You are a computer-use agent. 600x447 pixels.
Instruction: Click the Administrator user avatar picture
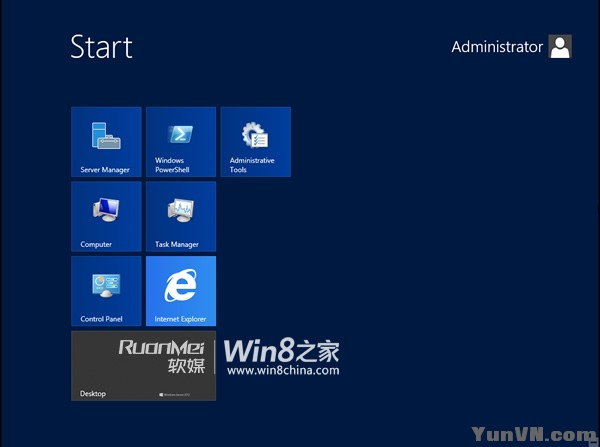point(560,46)
